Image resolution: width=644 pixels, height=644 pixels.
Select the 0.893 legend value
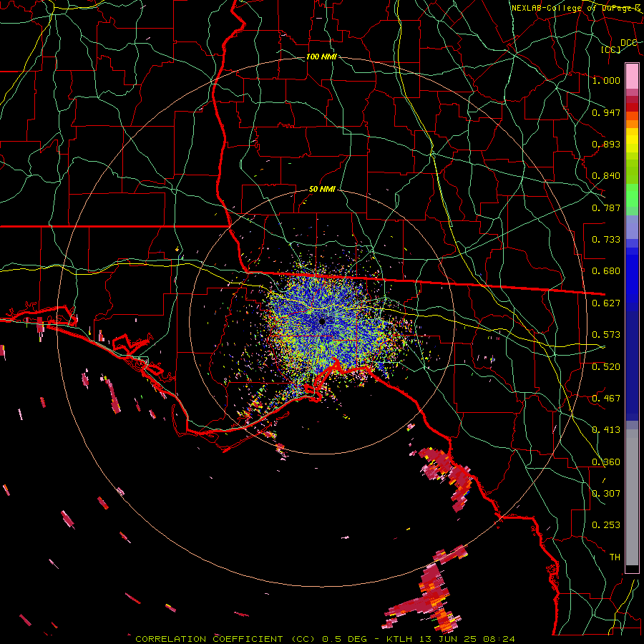pyautogui.click(x=606, y=144)
